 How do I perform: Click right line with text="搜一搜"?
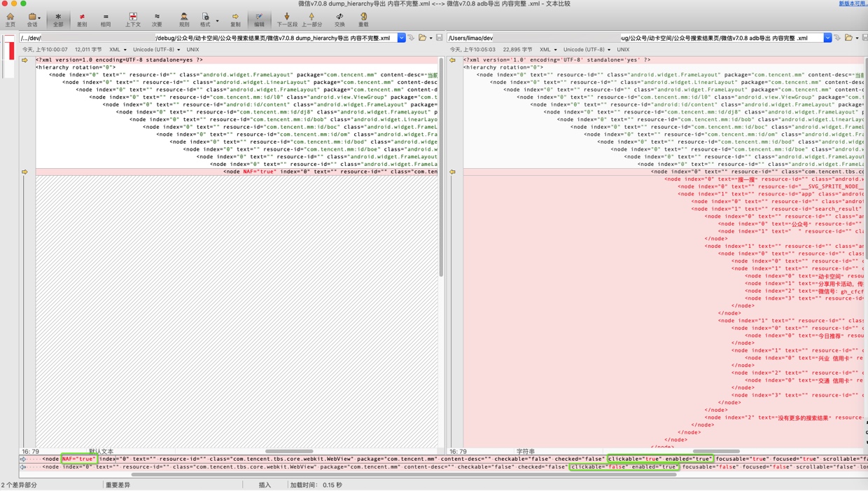click(764, 179)
